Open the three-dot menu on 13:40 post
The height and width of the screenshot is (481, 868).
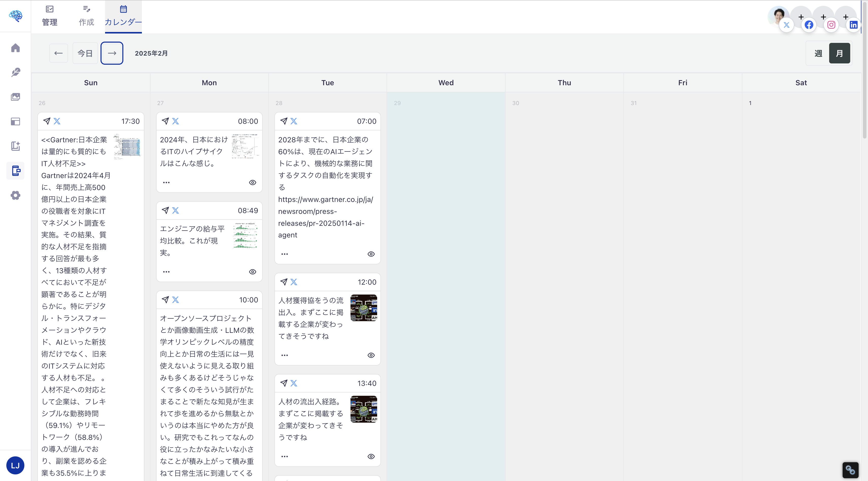[285, 456]
